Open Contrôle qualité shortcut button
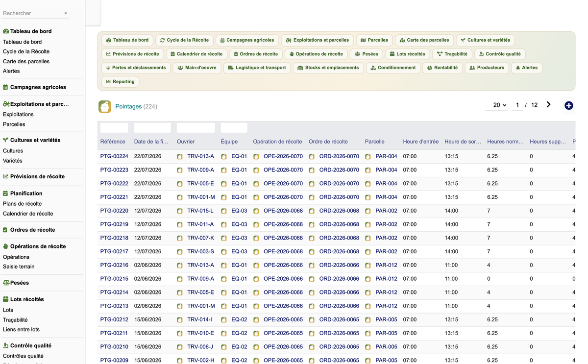Viewport: 588px width, 364px height. pos(500,54)
